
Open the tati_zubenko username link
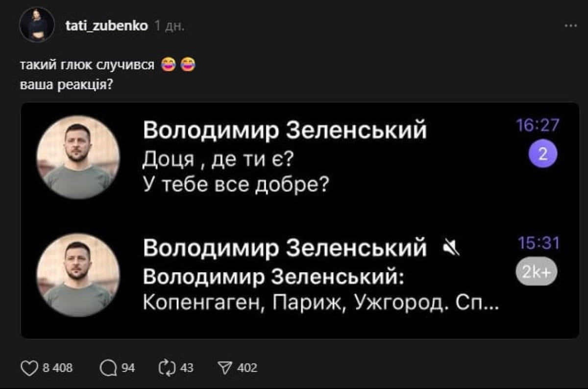106,26
